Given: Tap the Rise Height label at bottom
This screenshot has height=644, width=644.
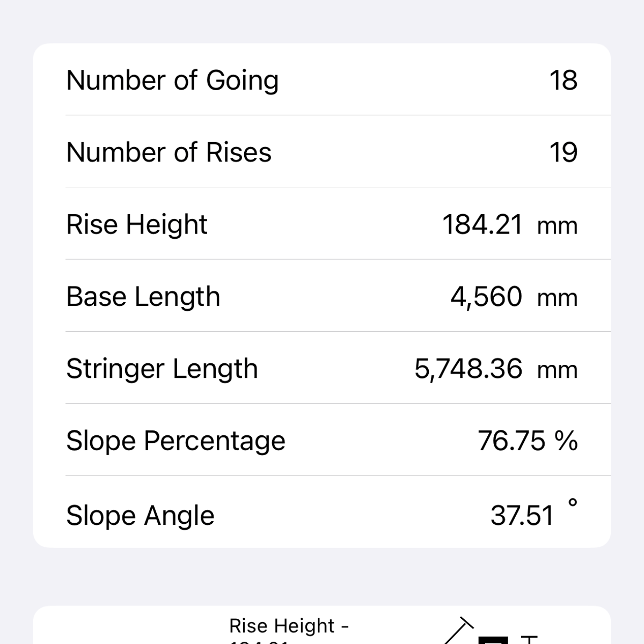Looking at the screenshot, I should (x=290, y=625).
